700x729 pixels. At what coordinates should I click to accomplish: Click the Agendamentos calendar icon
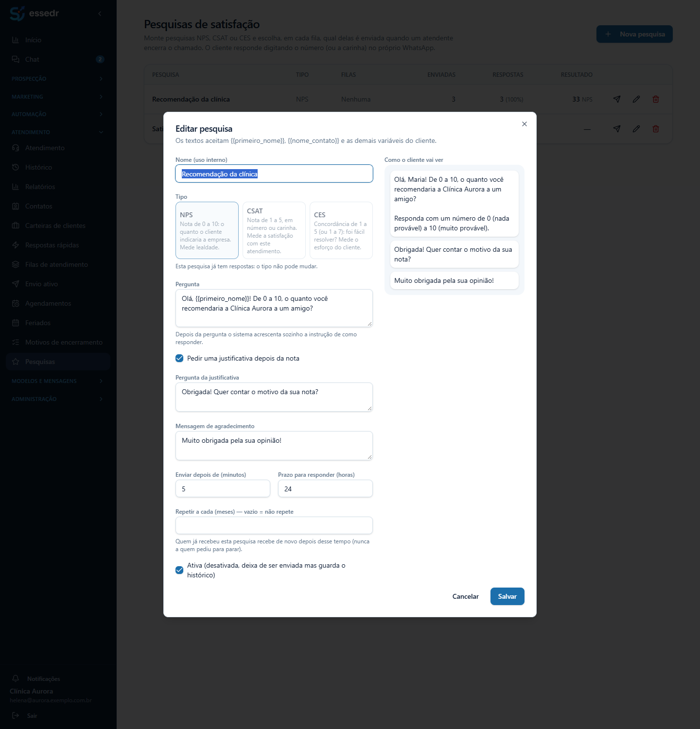[x=16, y=303]
